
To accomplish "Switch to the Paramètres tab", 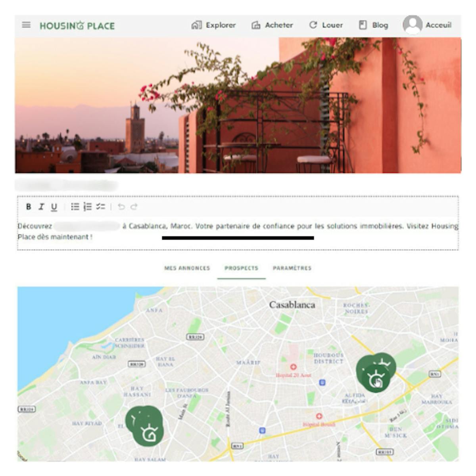I will tap(292, 268).
